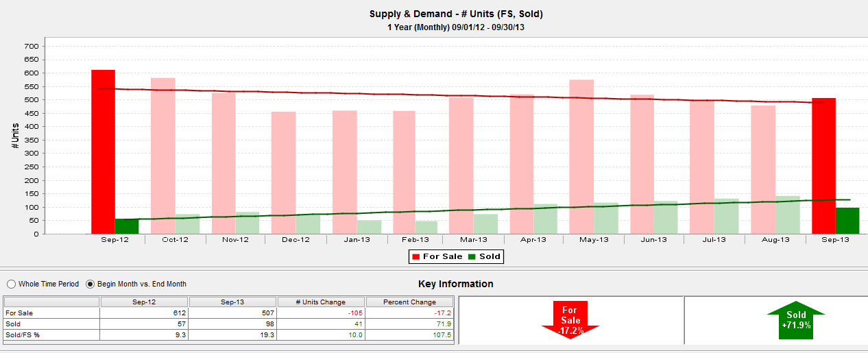Click the Mar-13 label on the x-axis

coord(473,240)
